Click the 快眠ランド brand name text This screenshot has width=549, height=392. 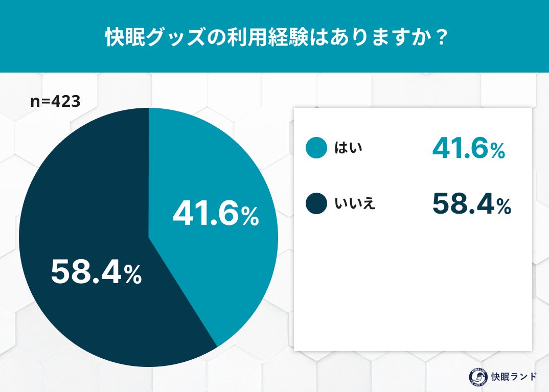513,377
